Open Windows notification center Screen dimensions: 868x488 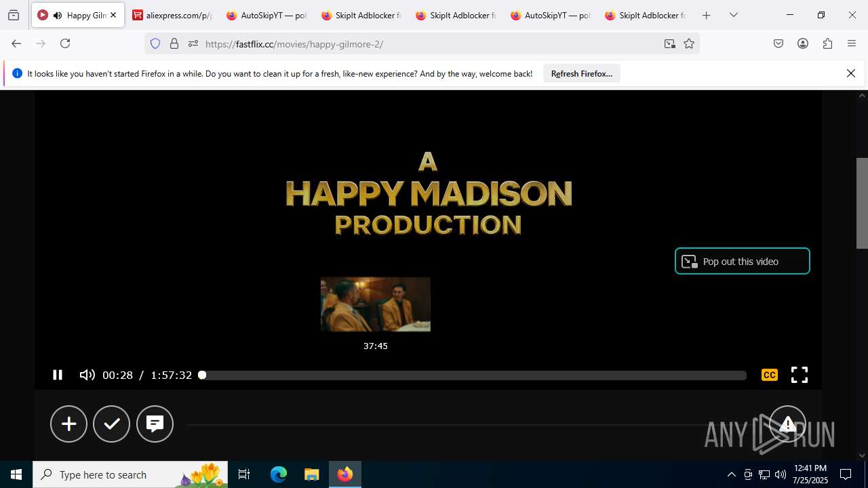click(846, 474)
